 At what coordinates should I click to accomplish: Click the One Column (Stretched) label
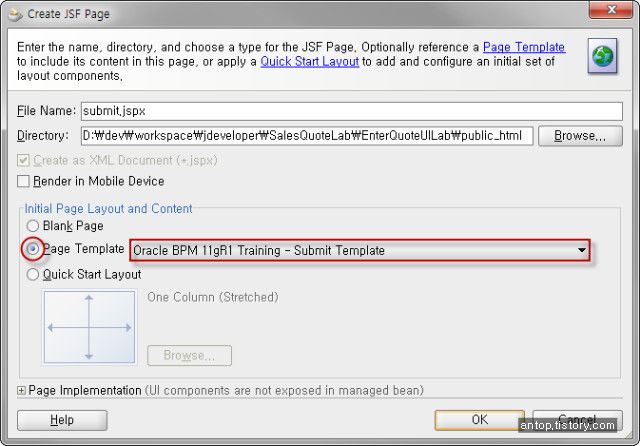[213, 297]
